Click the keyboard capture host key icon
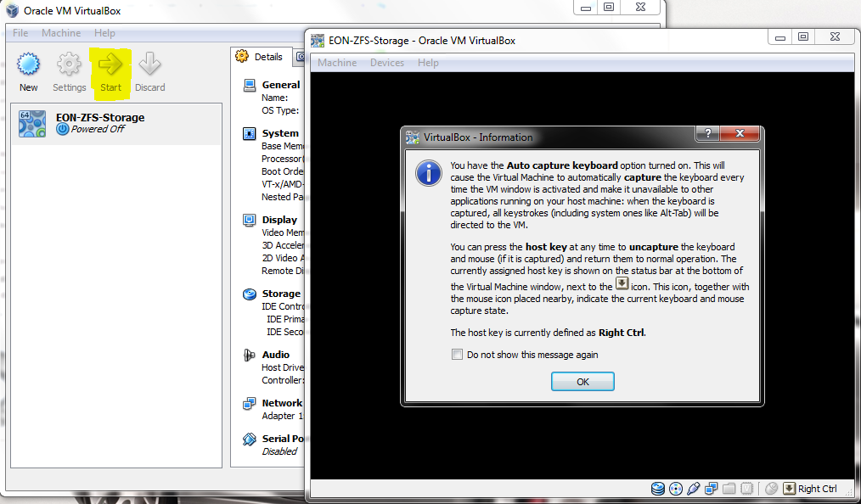This screenshot has height=504, width=861. tap(789, 489)
